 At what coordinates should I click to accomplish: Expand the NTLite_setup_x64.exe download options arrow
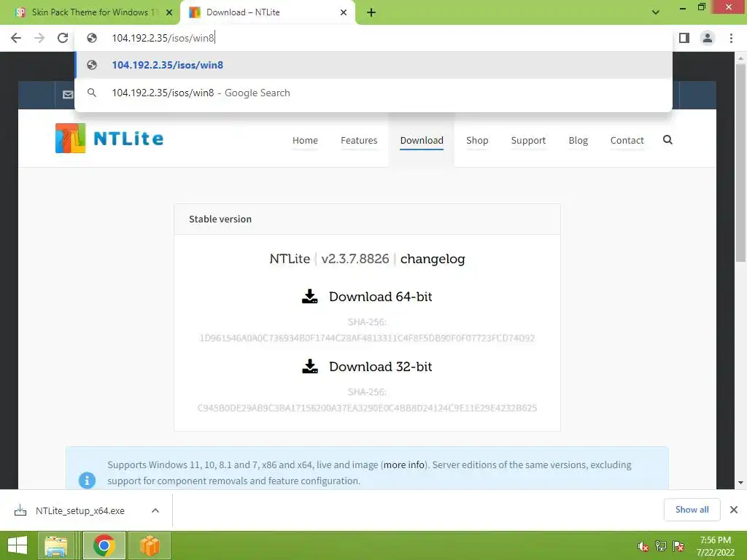155,510
